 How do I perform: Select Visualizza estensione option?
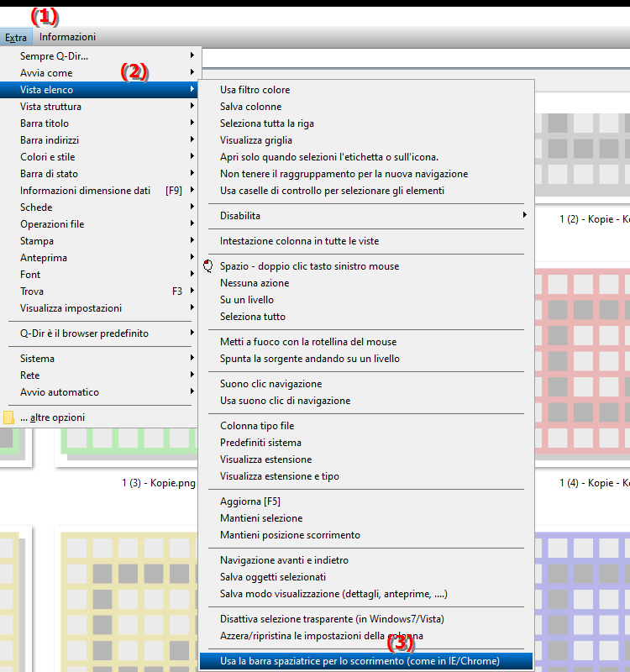tap(366, 459)
